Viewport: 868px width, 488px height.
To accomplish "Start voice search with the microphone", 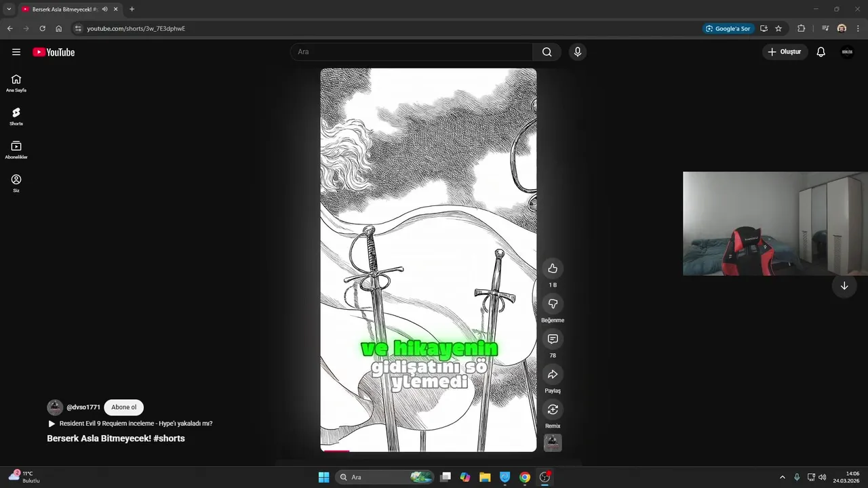I will [x=577, y=52].
